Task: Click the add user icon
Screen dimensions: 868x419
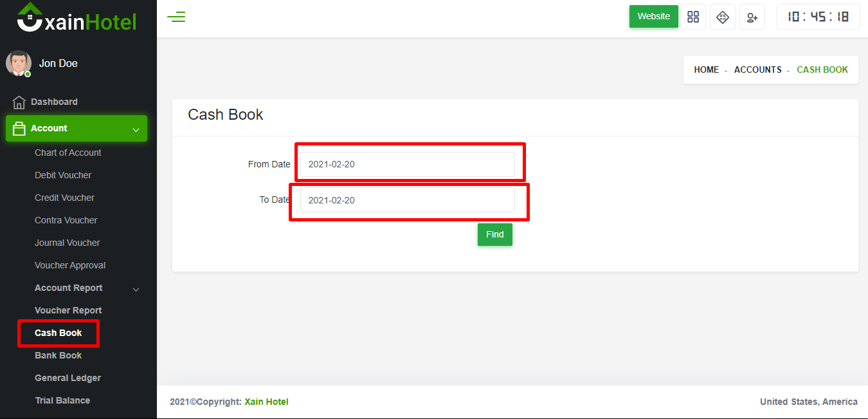Action: pyautogui.click(x=752, y=17)
